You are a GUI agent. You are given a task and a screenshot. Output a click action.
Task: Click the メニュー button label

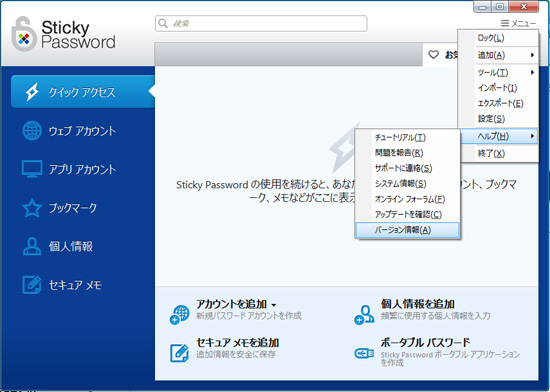click(x=523, y=23)
